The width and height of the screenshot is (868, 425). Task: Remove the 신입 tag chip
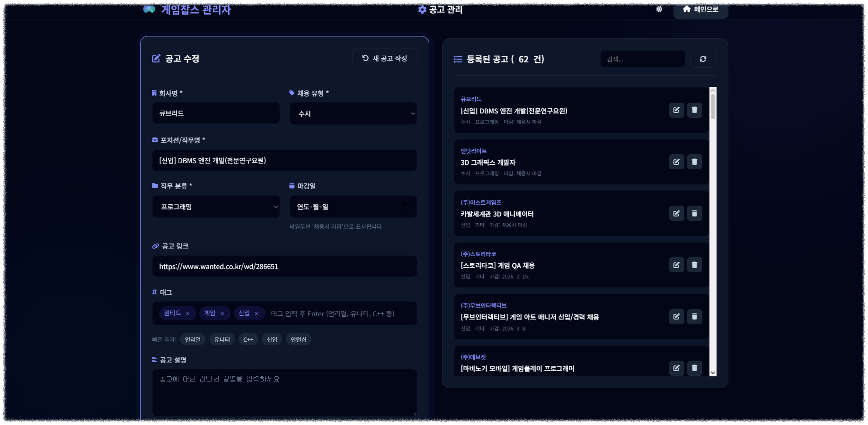(x=257, y=313)
